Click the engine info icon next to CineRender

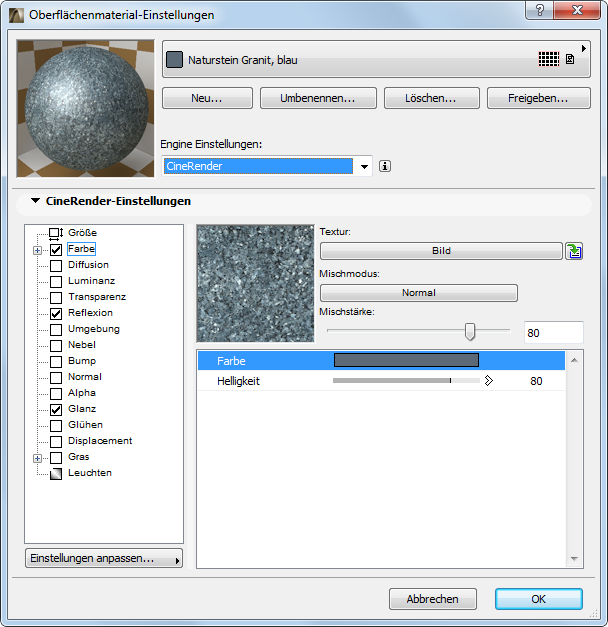pos(385,166)
